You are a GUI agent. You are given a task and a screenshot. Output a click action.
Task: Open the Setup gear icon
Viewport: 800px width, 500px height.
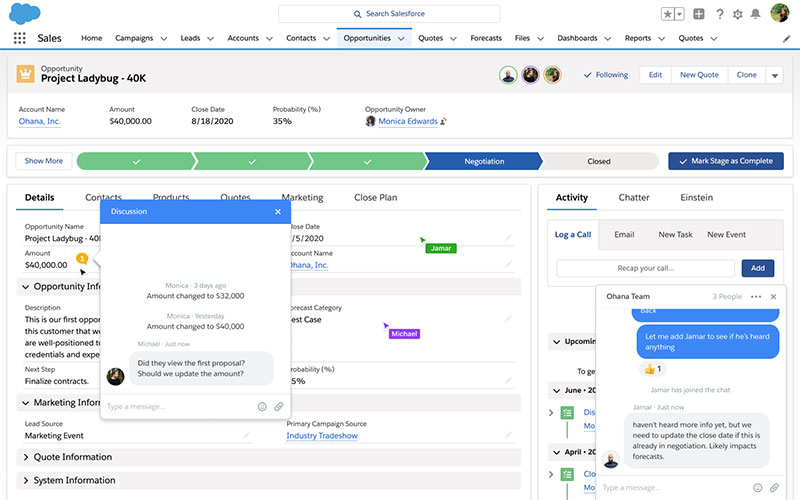coord(738,14)
